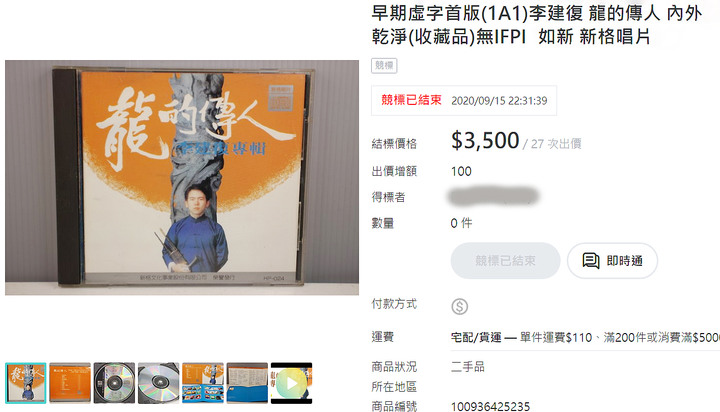Click the $3,500 final bid price
Viewport: 720px width, 412px height.
pos(485,141)
